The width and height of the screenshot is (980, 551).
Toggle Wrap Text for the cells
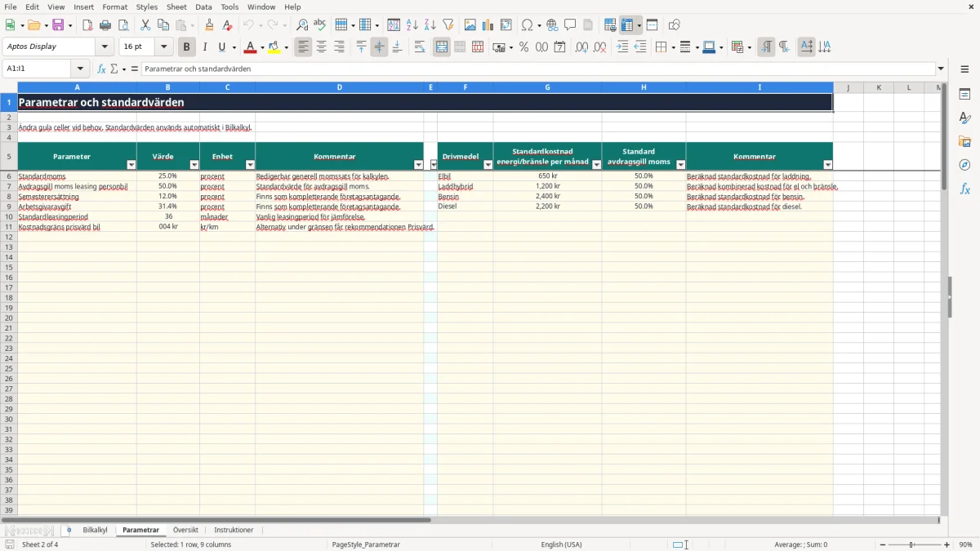point(420,47)
